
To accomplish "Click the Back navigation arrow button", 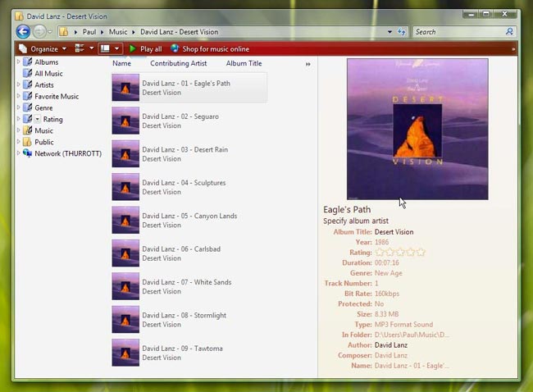I will coord(23,32).
